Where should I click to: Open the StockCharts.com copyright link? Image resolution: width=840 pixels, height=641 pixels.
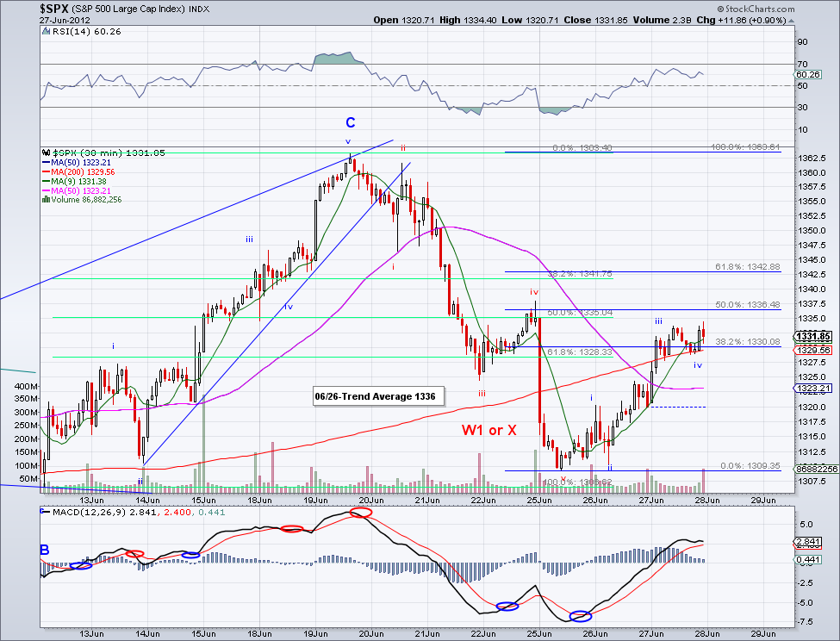pos(756,9)
